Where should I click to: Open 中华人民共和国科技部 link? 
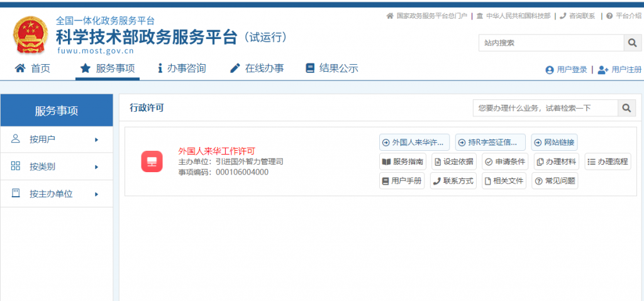point(514,16)
